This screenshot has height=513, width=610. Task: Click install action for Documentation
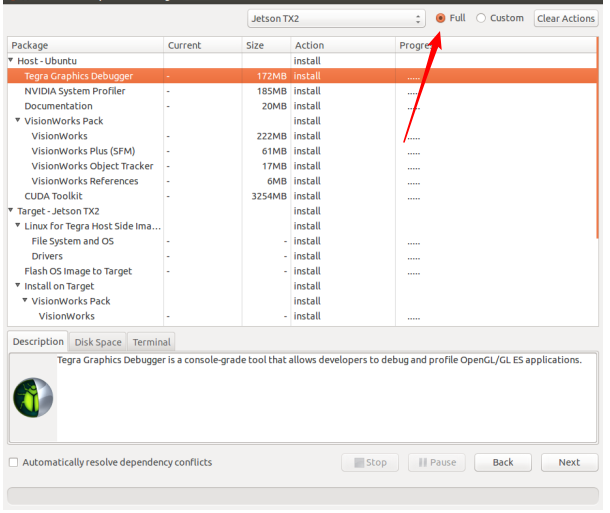[x=307, y=106]
